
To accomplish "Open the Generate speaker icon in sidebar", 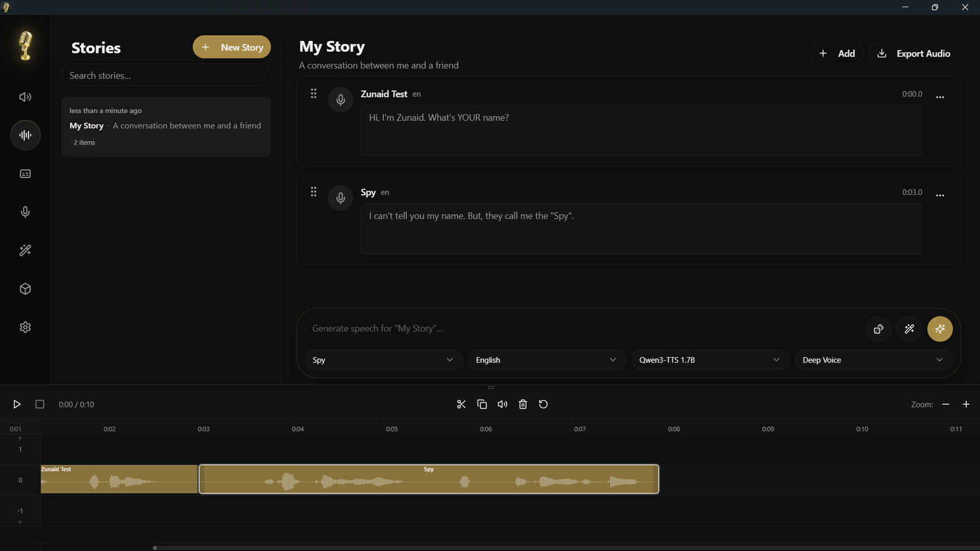I will click(25, 97).
